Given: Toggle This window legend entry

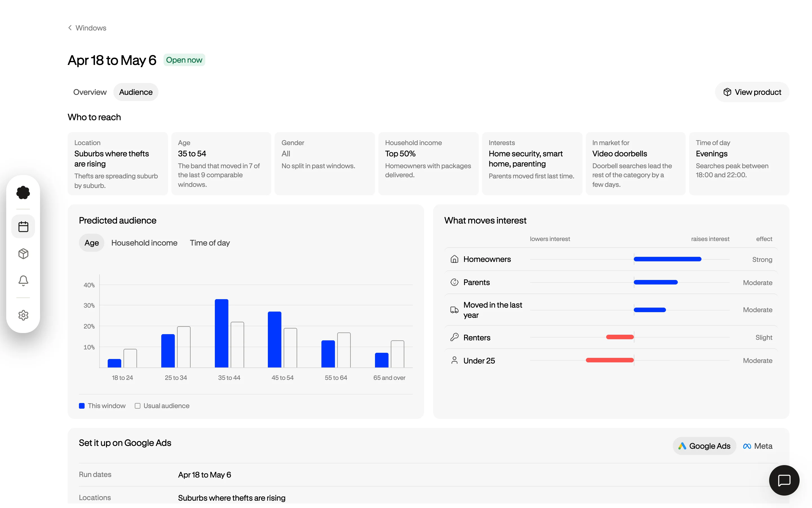Looking at the screenshot, I should (x=102, y=406).
